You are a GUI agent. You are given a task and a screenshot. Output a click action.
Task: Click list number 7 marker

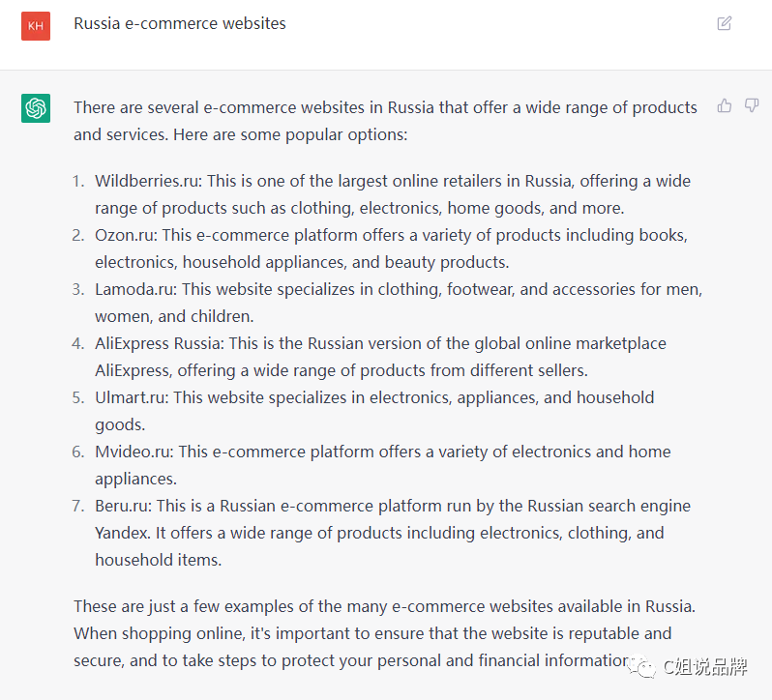point(78,506)
